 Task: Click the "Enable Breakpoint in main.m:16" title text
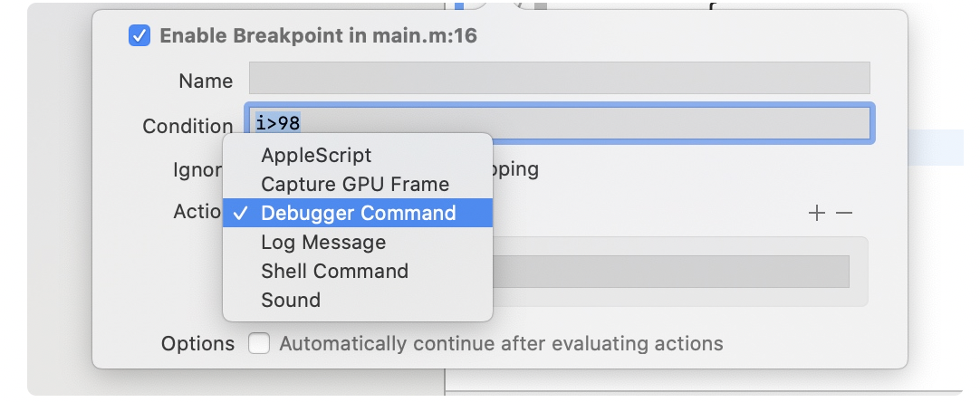[318, 36]
